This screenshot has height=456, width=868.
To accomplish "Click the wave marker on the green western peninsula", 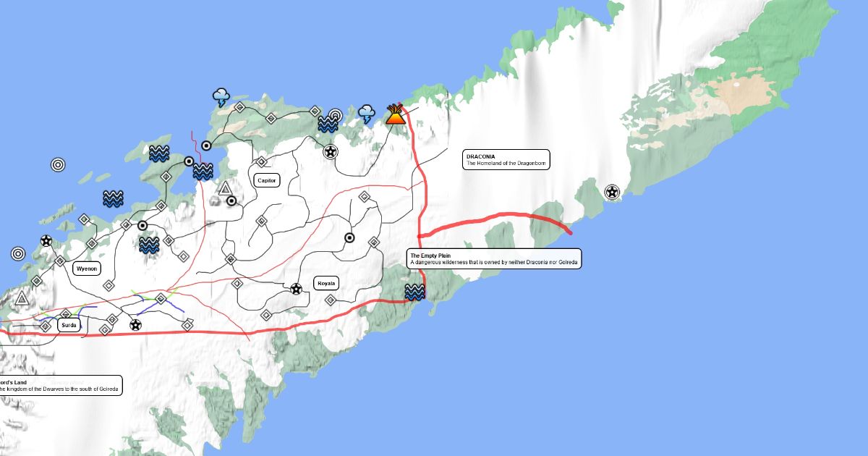I will tap(159, 153).
